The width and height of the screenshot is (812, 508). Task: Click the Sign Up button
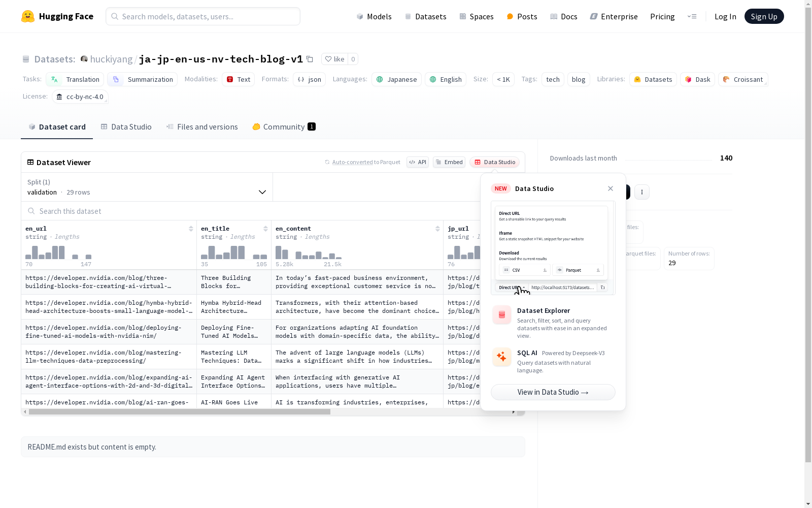(764, 16)
